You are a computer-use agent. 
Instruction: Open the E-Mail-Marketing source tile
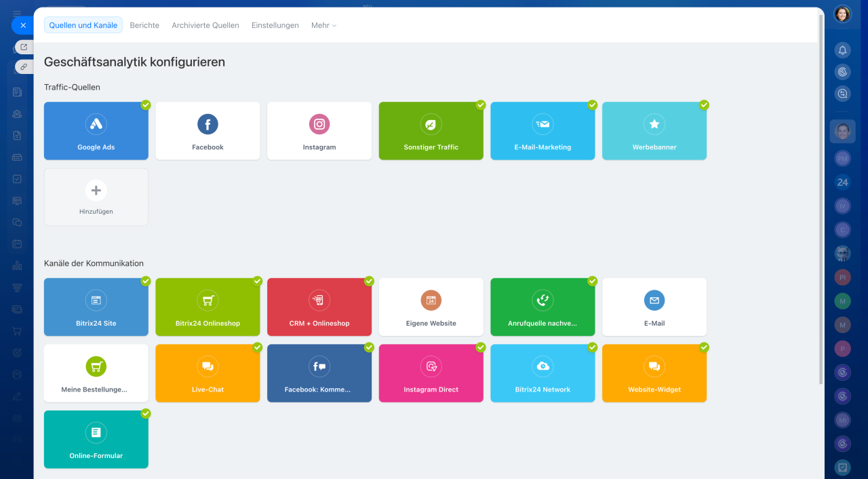(542, 131)
